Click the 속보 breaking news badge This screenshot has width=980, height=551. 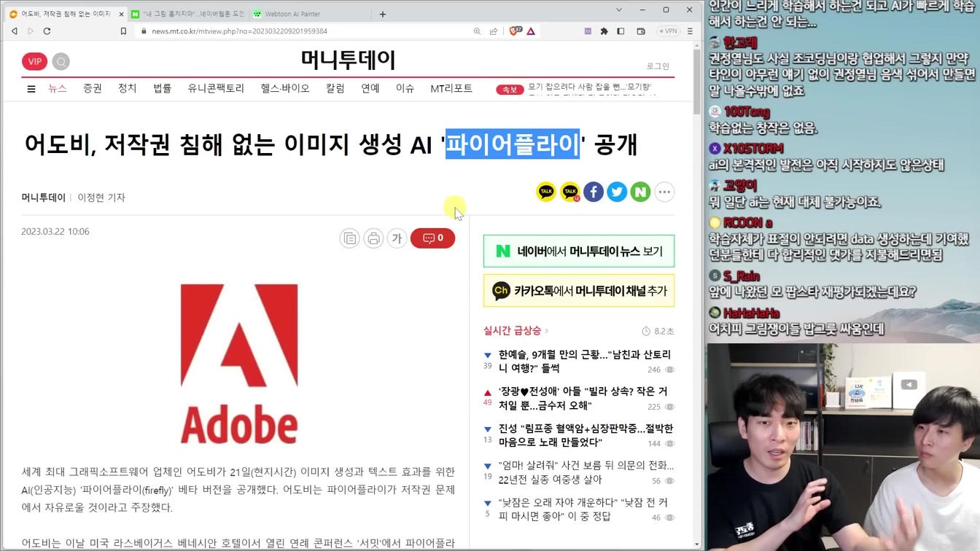[x=510, y=90]
